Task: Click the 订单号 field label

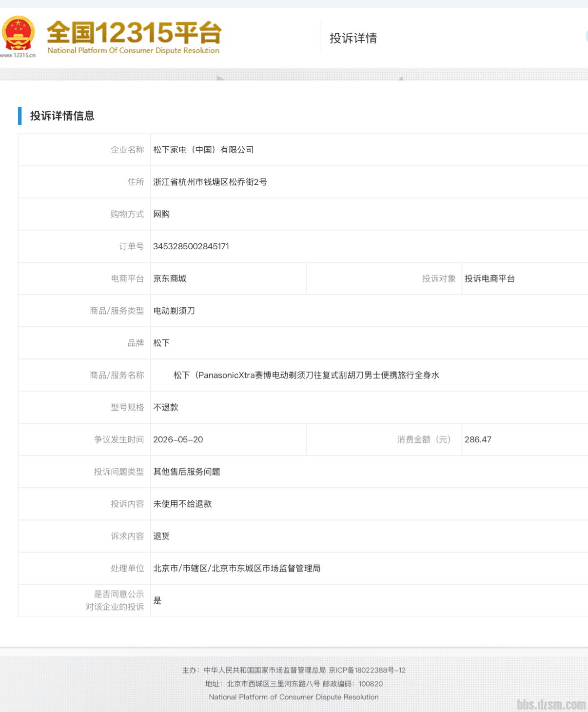Action: pos(132,246)
